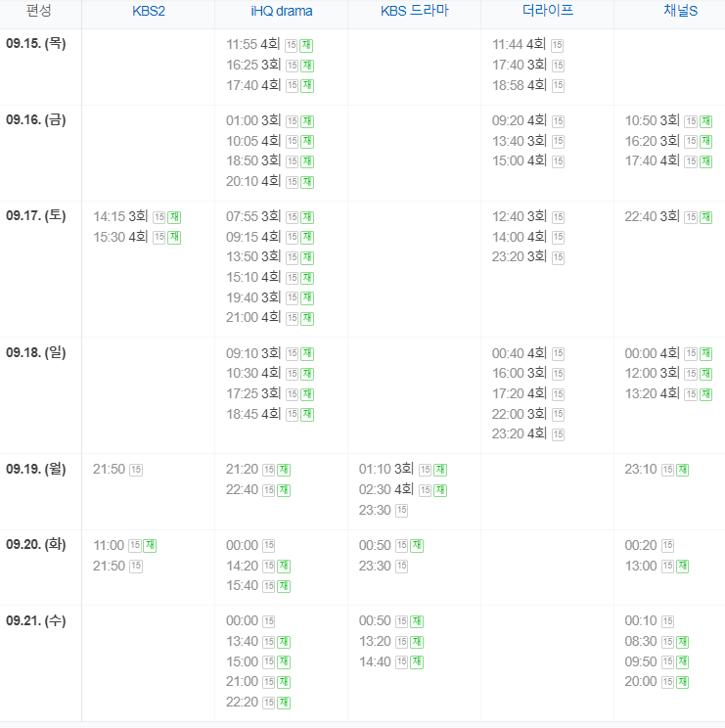The image size is (725, 728).
Task: Open the 채널S channel link
Action: coord(680,11)
